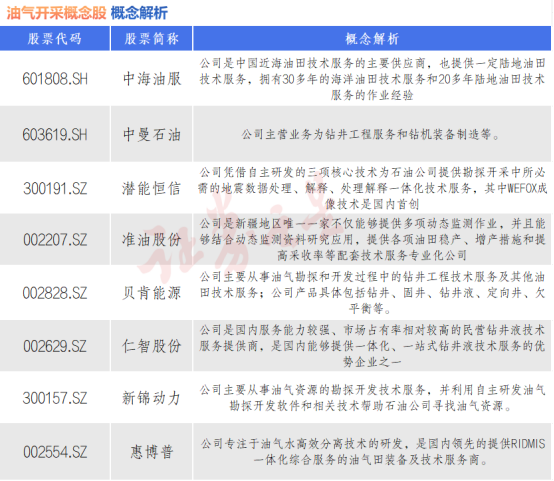Select stock code 603619.SH
This screenshot has width=554, height=481.
tap(55, 135)
